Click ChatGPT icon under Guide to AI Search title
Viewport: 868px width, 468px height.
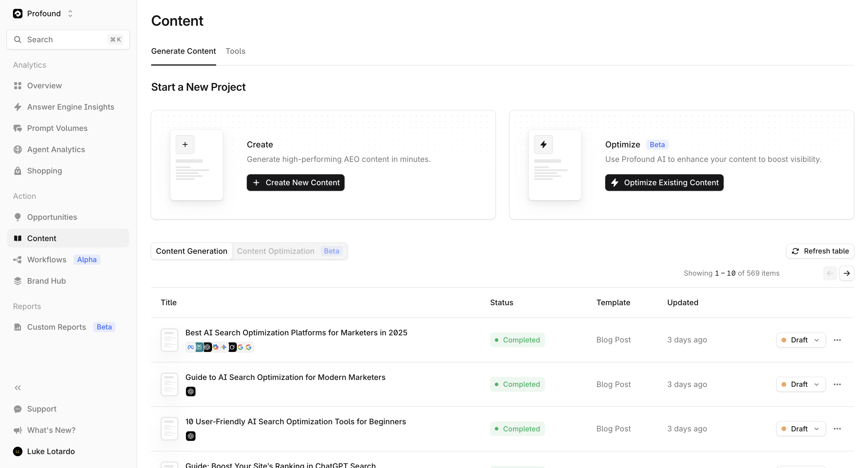pos(190,391)
